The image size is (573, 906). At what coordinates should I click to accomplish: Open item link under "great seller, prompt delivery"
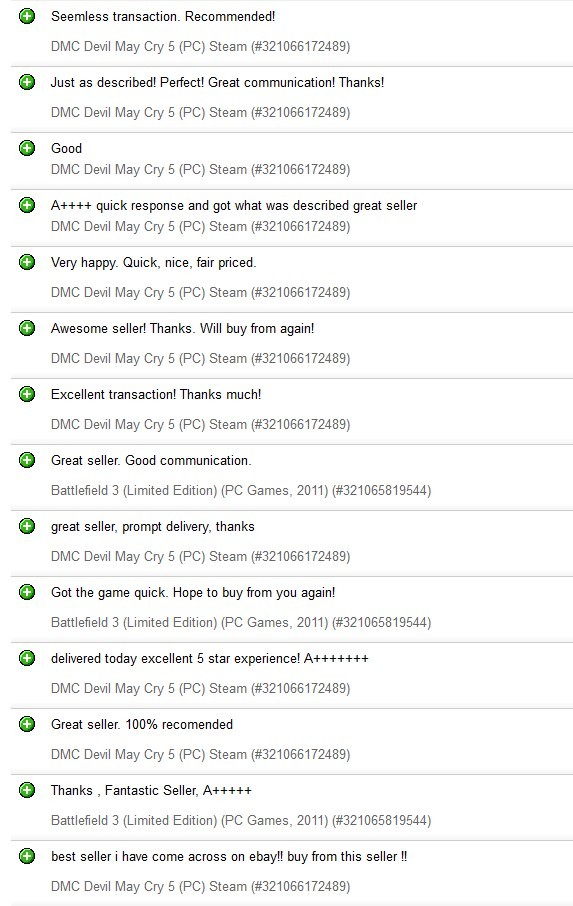coord(200,556)
